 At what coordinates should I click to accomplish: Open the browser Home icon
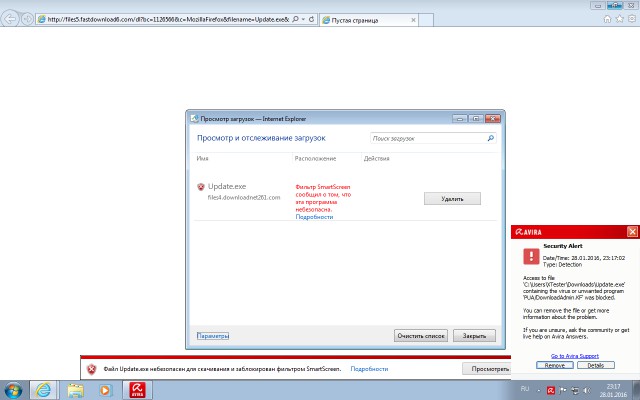click(607, 19)
